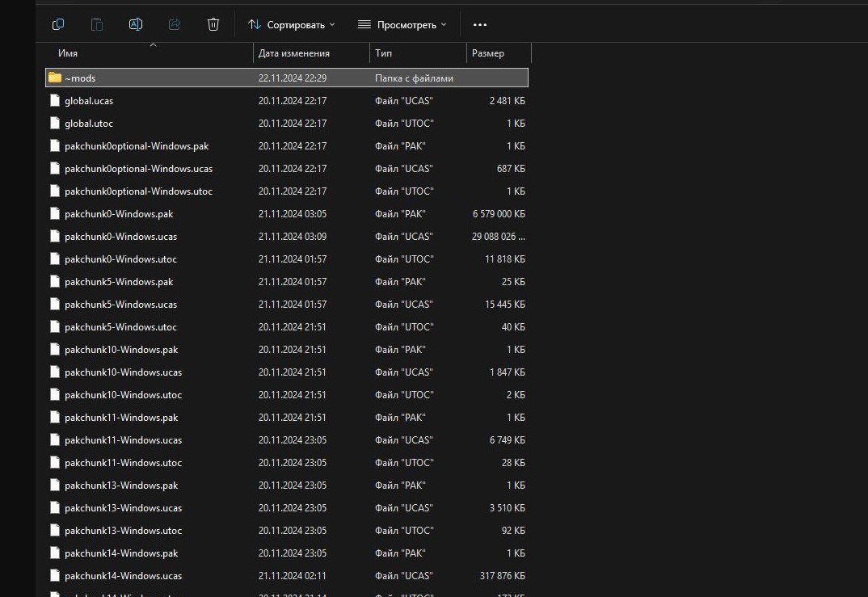Select pakchunk11-Windows.ucas file entry
This screenshot has height=597, width=868.
[x=123, y=440]
